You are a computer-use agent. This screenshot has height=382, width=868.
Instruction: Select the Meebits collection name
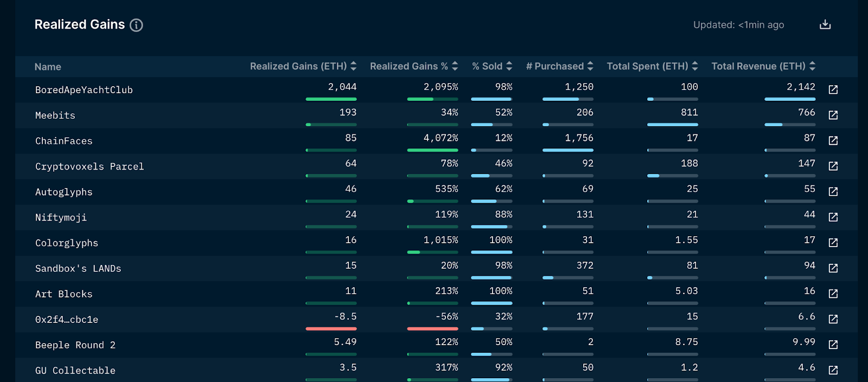point(55,115)
